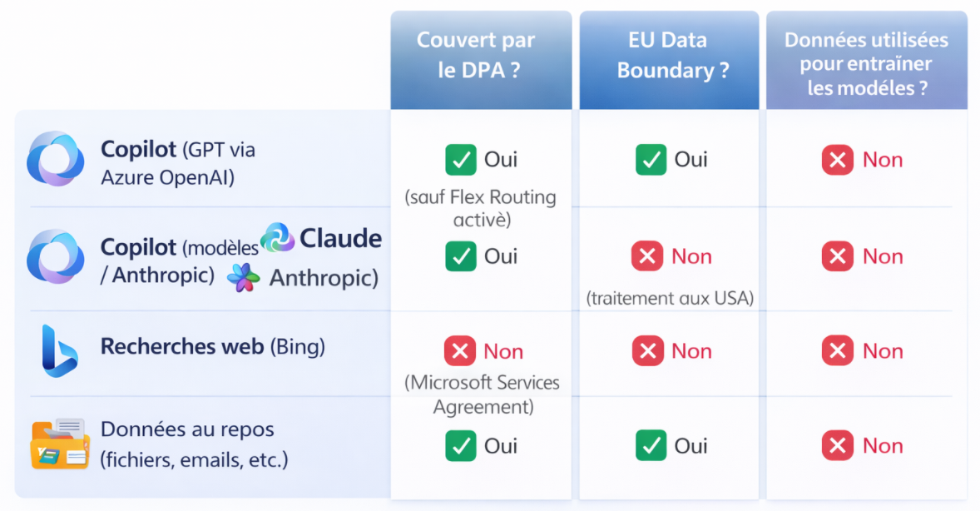
Task: Click the red X under Données utilisées in Bing row
Action: click(x=837, y=351)
